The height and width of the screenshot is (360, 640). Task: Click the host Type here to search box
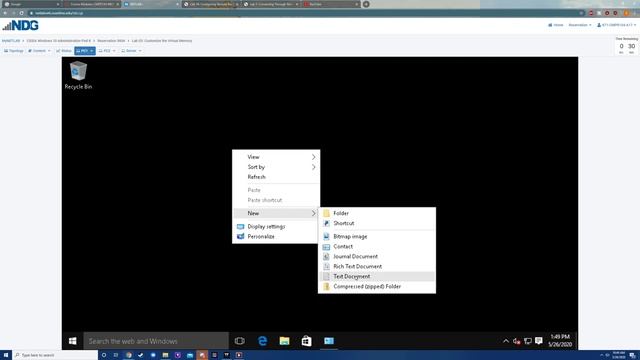pos(55,355)
